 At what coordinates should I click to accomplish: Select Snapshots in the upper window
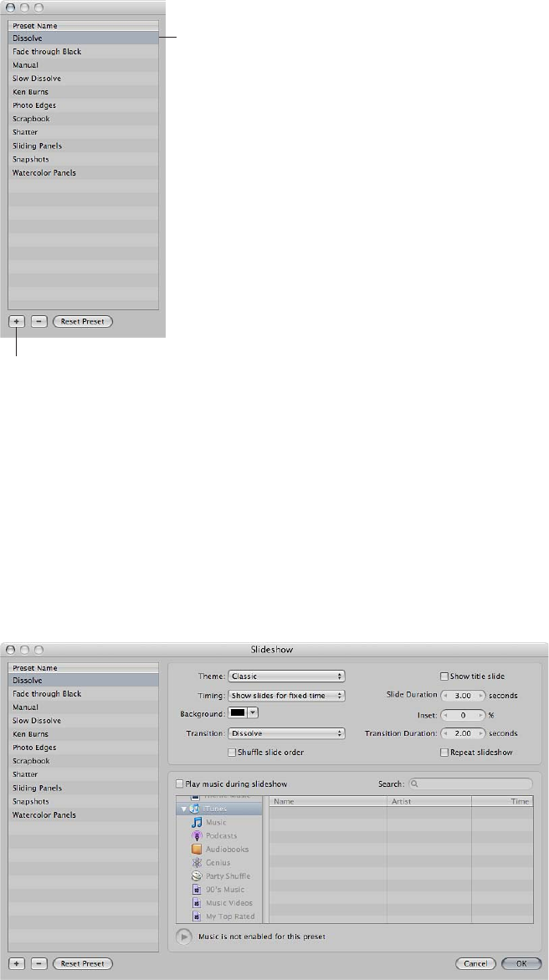click(83, 159)
